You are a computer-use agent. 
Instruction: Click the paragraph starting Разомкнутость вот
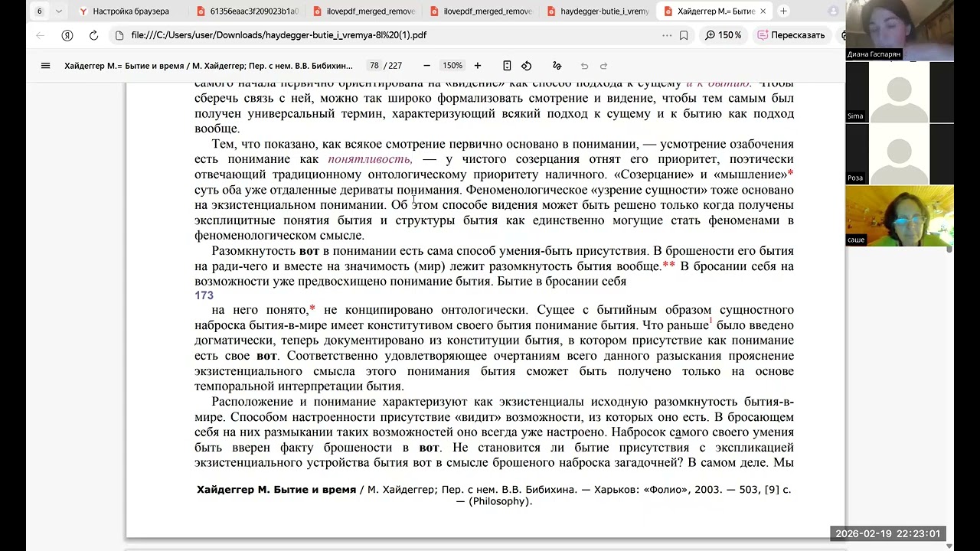[x=494, y=266]
